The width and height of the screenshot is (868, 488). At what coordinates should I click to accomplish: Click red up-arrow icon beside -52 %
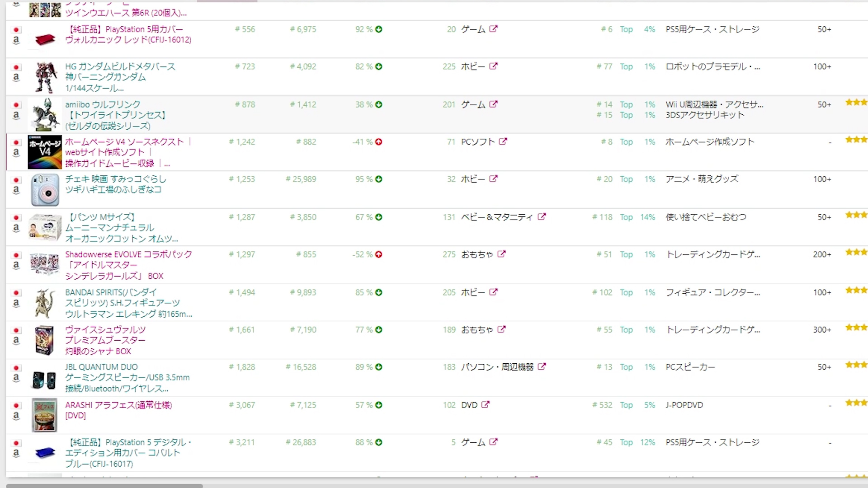(x=379, y=254)
